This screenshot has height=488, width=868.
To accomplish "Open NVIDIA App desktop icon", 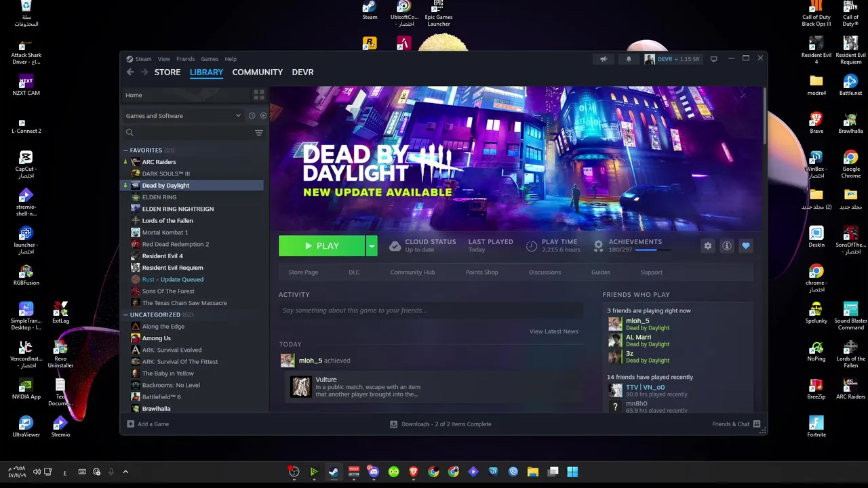I will [x=26, y=388].
